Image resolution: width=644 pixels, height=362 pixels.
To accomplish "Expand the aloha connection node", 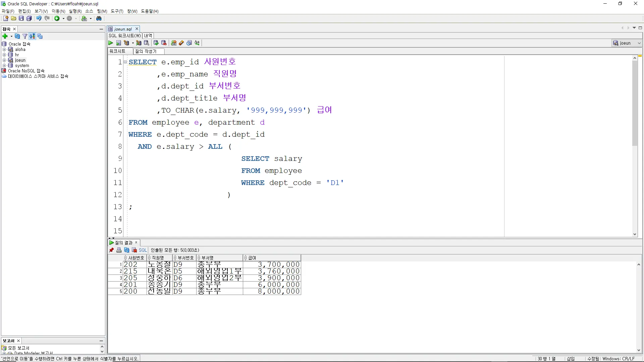I will coord(4,50).
